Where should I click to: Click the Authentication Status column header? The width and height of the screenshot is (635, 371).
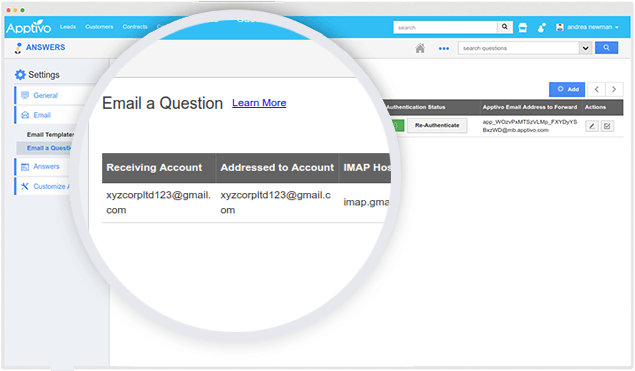pos(416,107)
